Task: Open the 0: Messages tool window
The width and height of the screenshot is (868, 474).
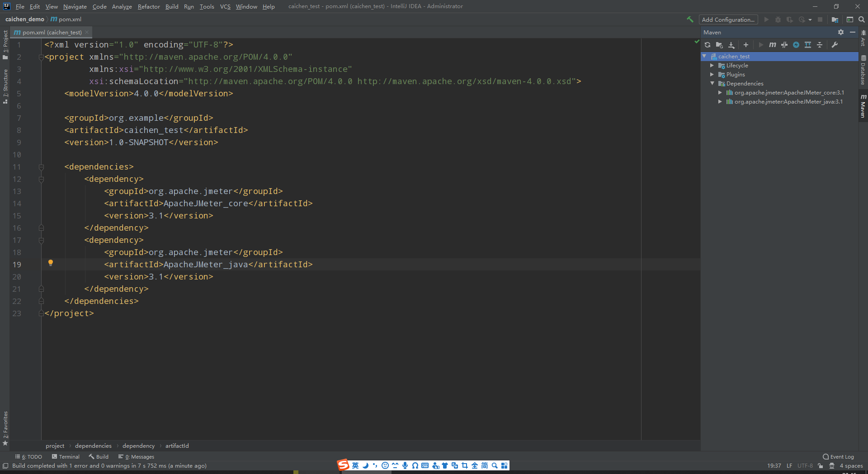Action: [136, 457]
